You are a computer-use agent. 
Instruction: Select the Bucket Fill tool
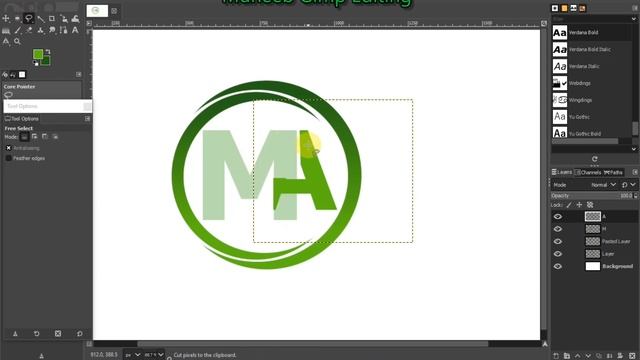pos(6,30)
